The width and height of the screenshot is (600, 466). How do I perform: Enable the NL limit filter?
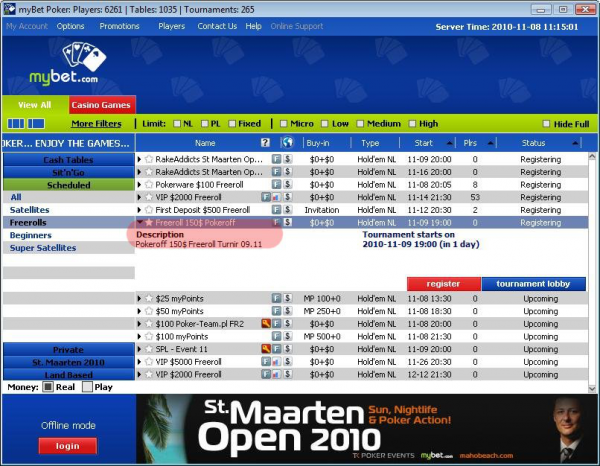(x=177, y=124)
